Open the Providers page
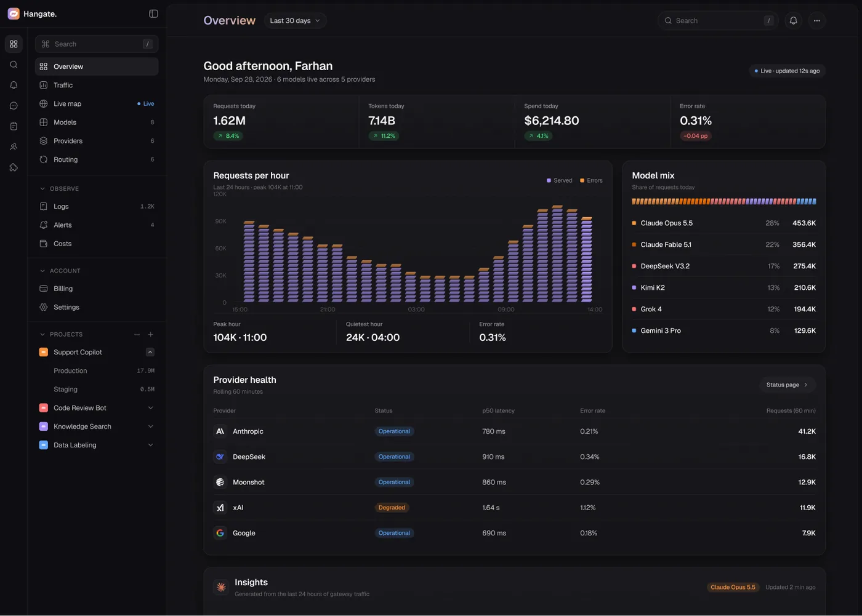Viewport: 862px width, 616px height. [x=97, y=141]
